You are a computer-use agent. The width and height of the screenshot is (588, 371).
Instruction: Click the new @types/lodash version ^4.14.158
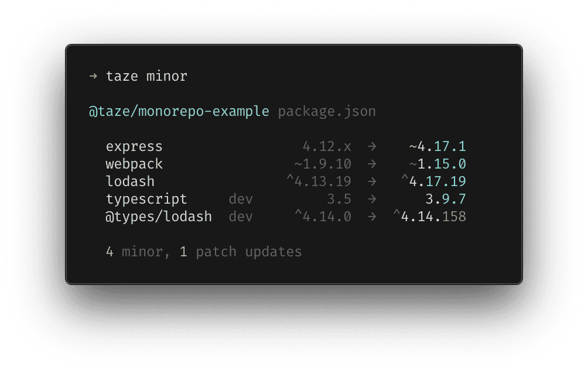pos(429,217)
